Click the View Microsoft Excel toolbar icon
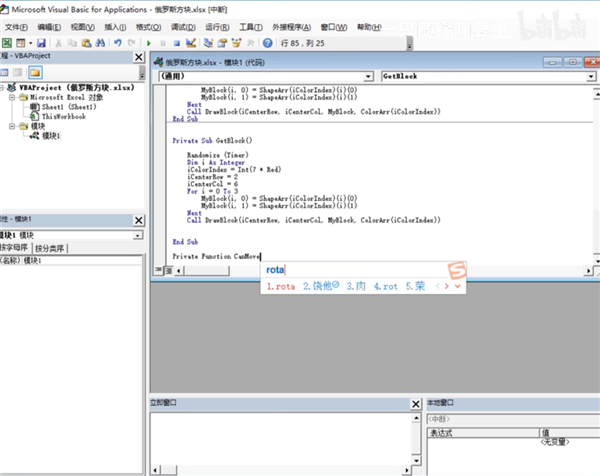The image size is (600, 476). [x=7, y=43]
